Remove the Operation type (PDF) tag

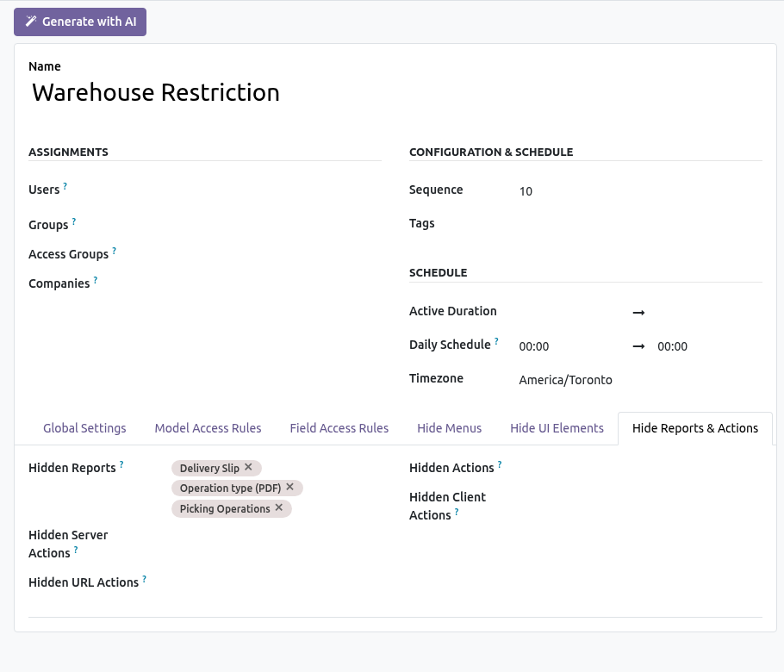(x=289, y=487)
